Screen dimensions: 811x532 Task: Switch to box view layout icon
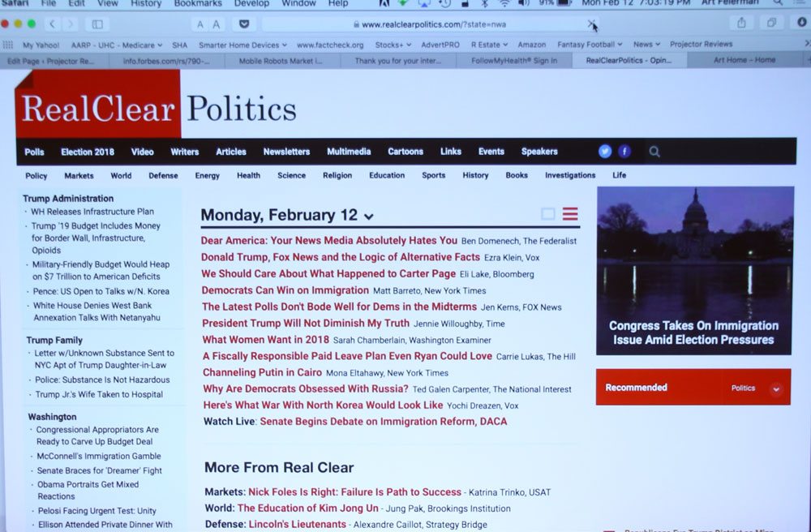pos(548,214)
